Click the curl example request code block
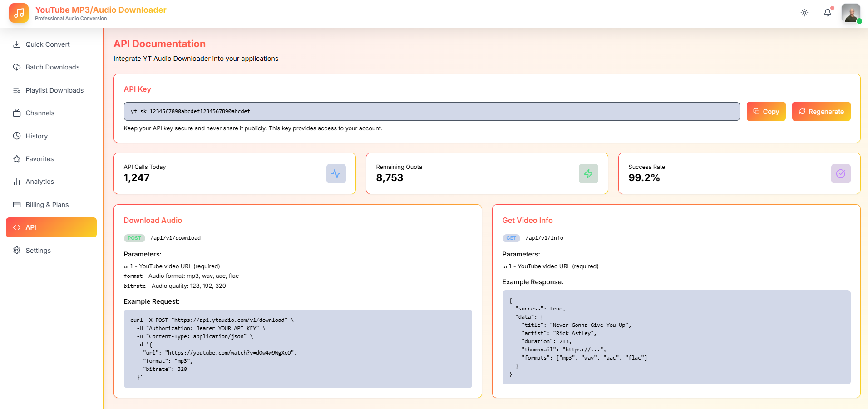This screenshot has width=868, height=409. (297, 349)
